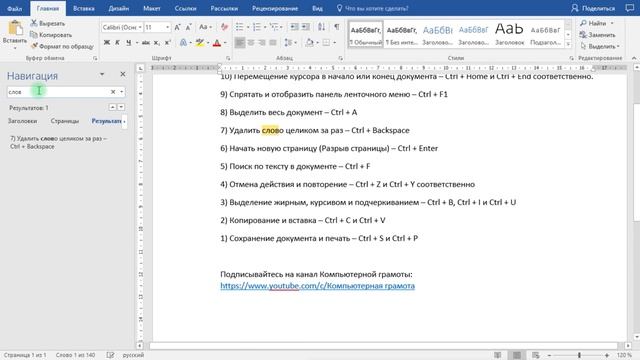Open the Страницы tab in the Navigation pane
Screen dimensions: 640x360
[64, 121]
